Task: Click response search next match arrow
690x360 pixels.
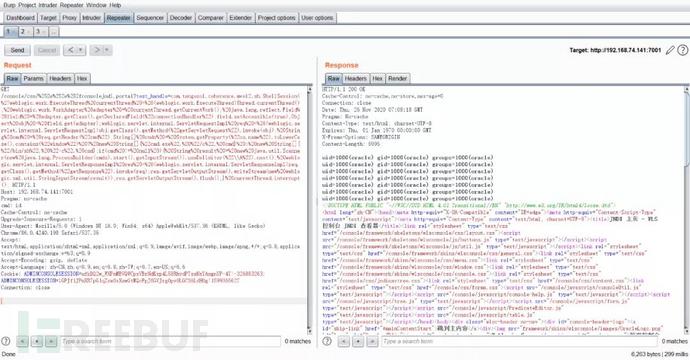Action: pos(372,341)
